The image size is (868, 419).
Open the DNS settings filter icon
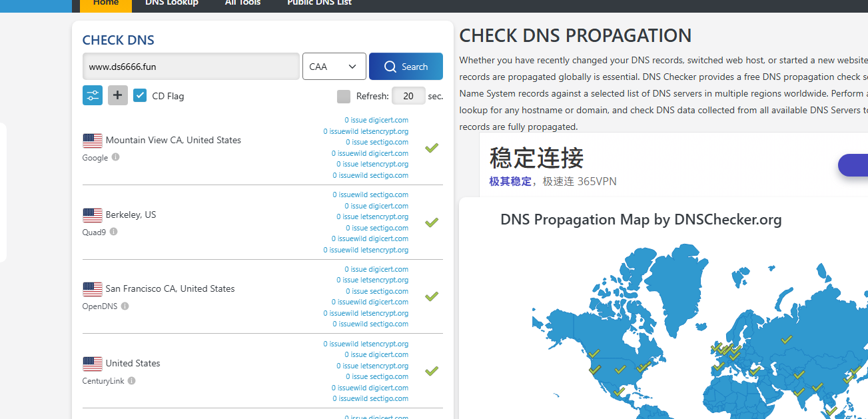coord(93,95)
